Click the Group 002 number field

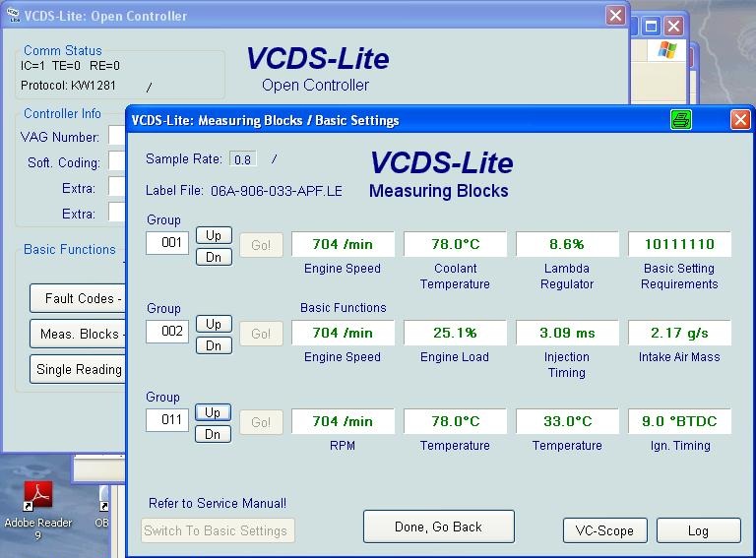coord(167,332)
